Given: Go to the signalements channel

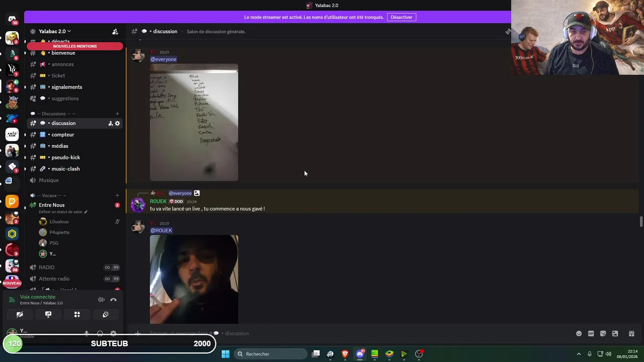Looking at the screenshot, I should [75, 87].
